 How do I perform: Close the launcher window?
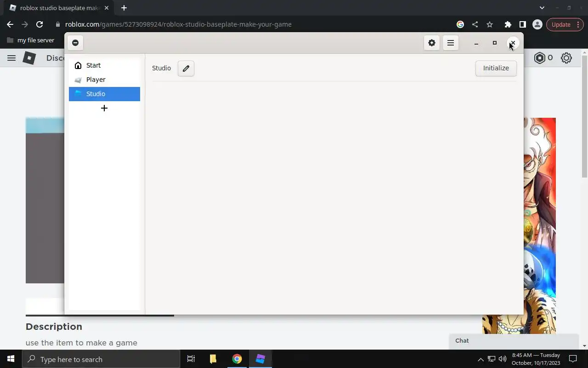coord(513,43)
